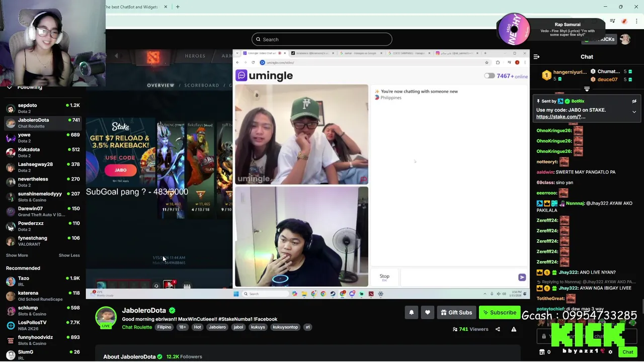Toggle the umingle online switch
644x362 pixels.
click(x=489, y=76)
